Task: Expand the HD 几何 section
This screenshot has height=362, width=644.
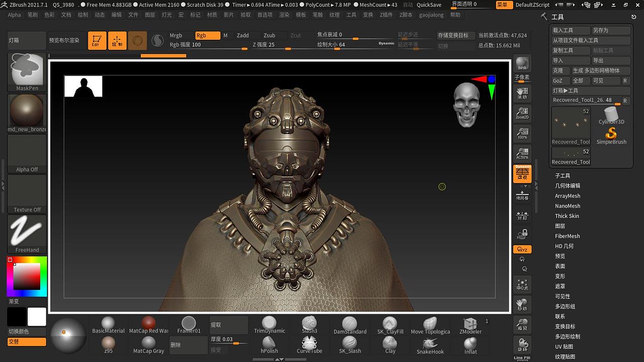Action: 564,246
